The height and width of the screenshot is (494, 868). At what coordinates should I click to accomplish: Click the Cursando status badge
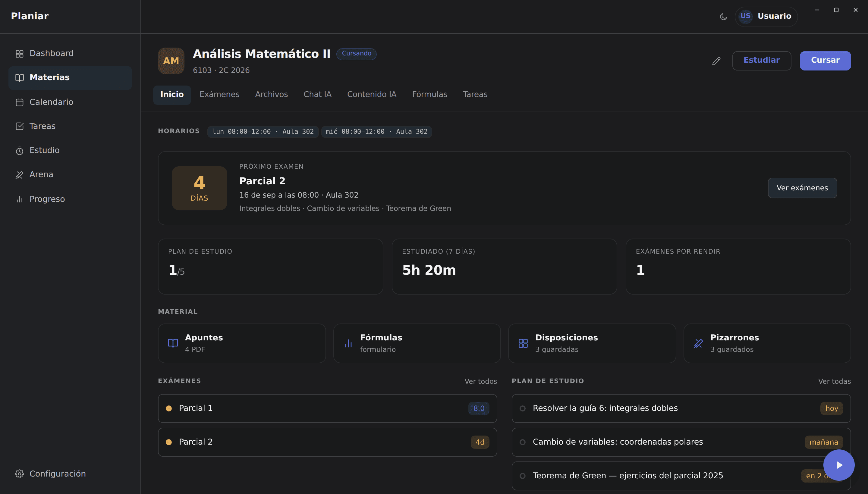(356, 54)
